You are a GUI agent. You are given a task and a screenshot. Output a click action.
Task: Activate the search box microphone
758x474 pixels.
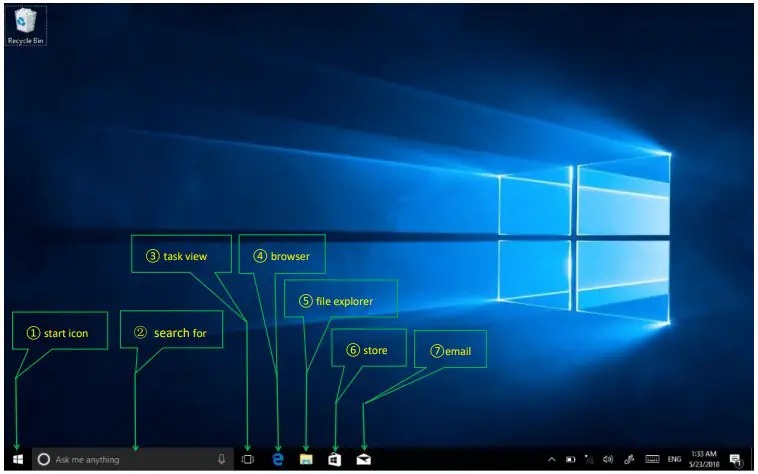pyautogui.click(x=221, y=459)
